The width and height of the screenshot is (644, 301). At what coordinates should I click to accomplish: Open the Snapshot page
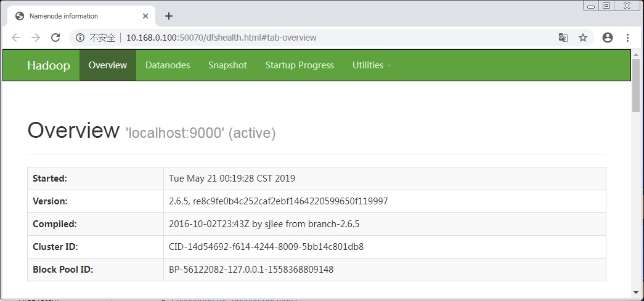[227, 65]
